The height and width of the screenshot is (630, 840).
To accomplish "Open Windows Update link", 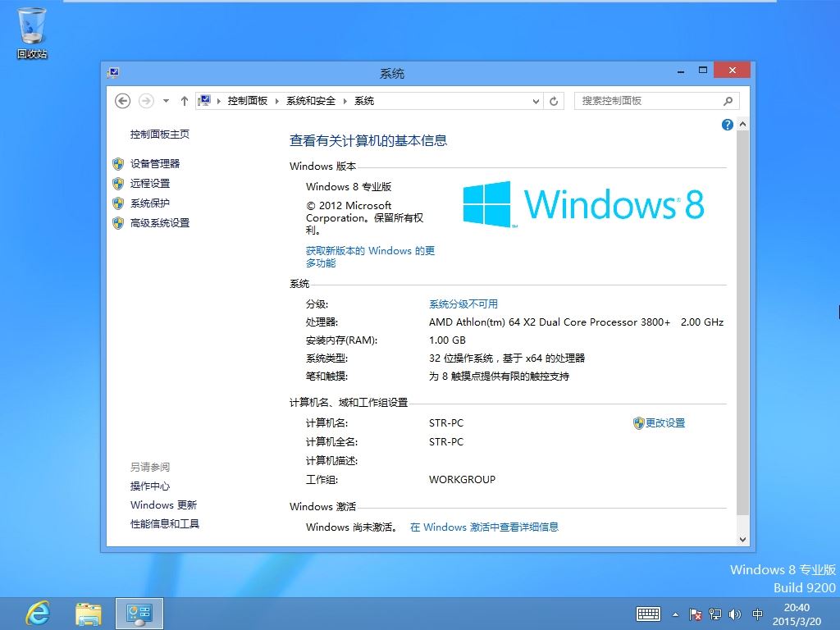I will 163,504.
